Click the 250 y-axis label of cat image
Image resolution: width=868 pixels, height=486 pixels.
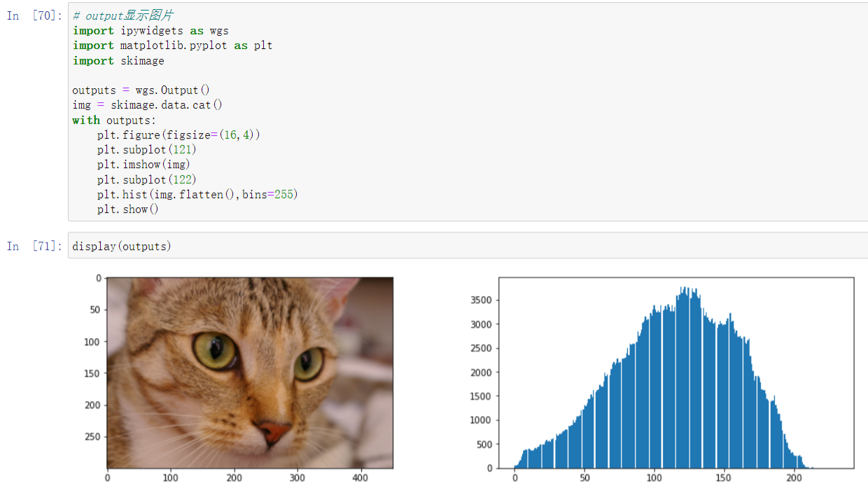coord(93,437)
